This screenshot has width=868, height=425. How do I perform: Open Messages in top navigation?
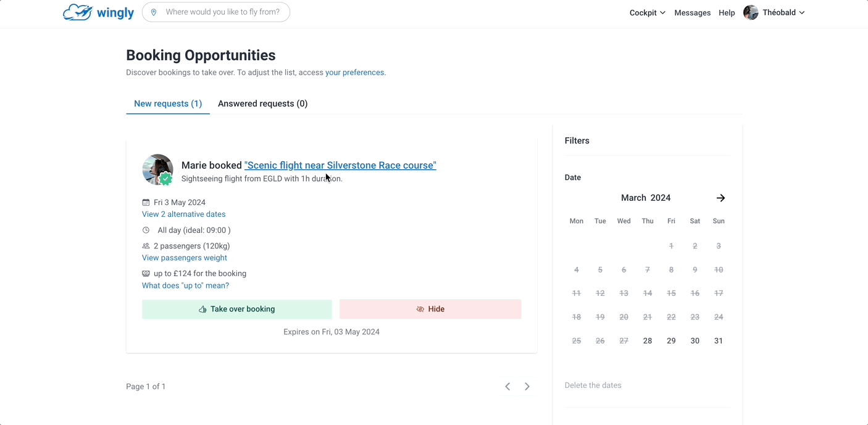(x=692, y=12)
